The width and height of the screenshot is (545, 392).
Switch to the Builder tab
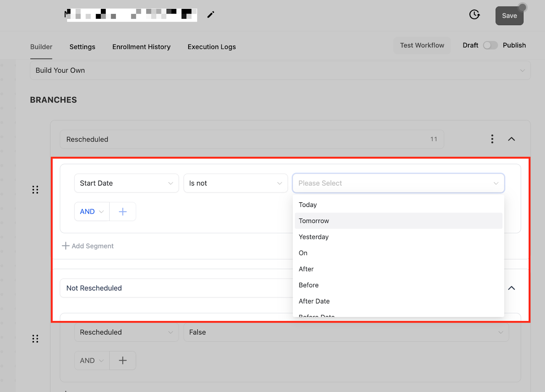tap(41, 47)
